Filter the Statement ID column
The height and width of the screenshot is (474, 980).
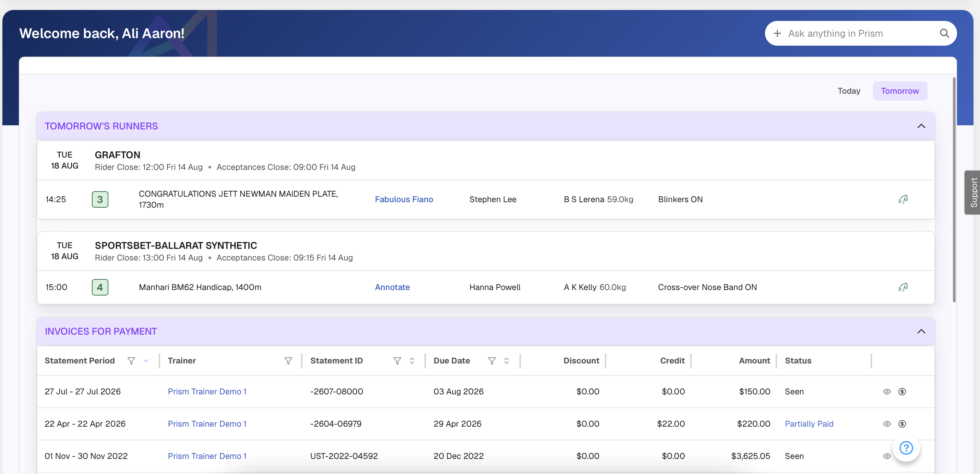click(397, 360)
